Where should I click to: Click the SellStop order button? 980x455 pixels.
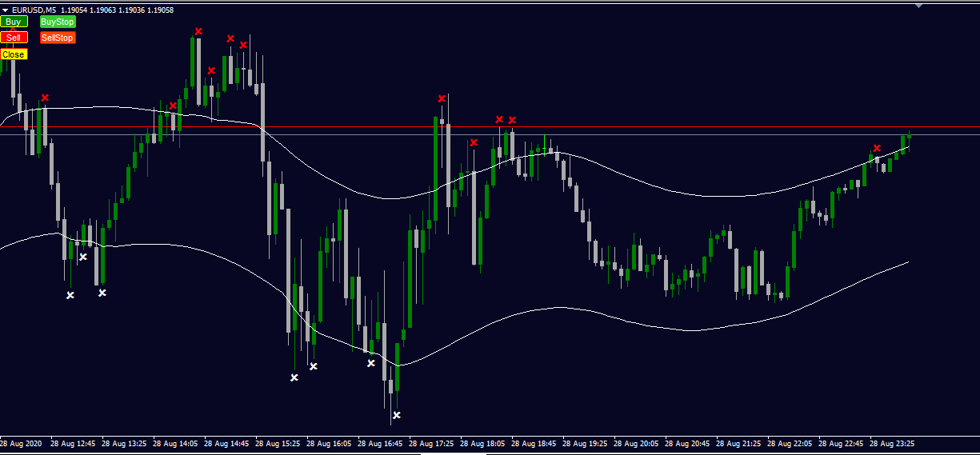tap(58, 38)
